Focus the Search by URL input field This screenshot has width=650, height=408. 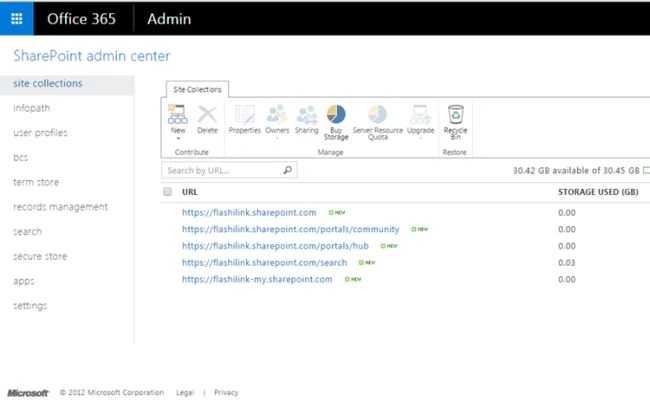click(229, 170)
